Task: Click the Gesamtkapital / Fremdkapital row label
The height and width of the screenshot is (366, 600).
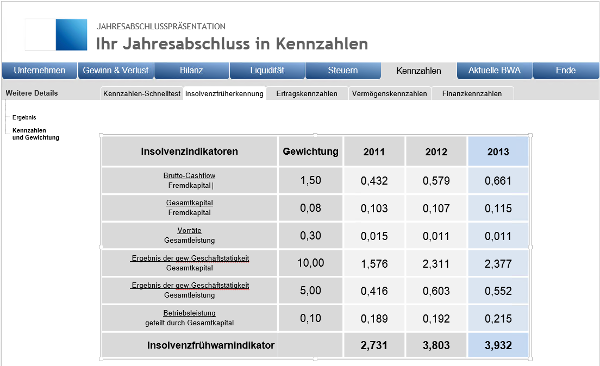Action: tap(189, 208)
